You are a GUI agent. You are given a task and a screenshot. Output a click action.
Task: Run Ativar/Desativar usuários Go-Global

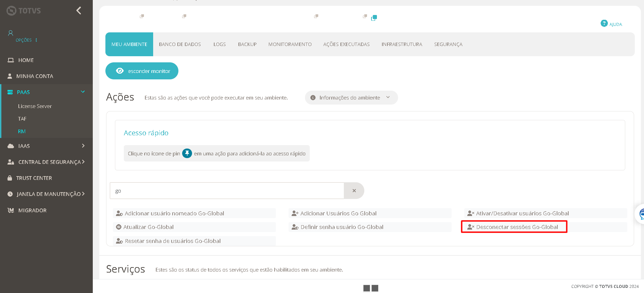tap(546, 213)
